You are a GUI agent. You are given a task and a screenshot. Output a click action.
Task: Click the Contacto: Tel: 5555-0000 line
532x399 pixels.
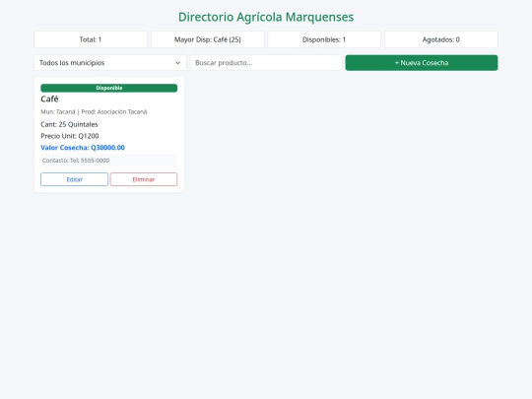(x=109, y=161)
